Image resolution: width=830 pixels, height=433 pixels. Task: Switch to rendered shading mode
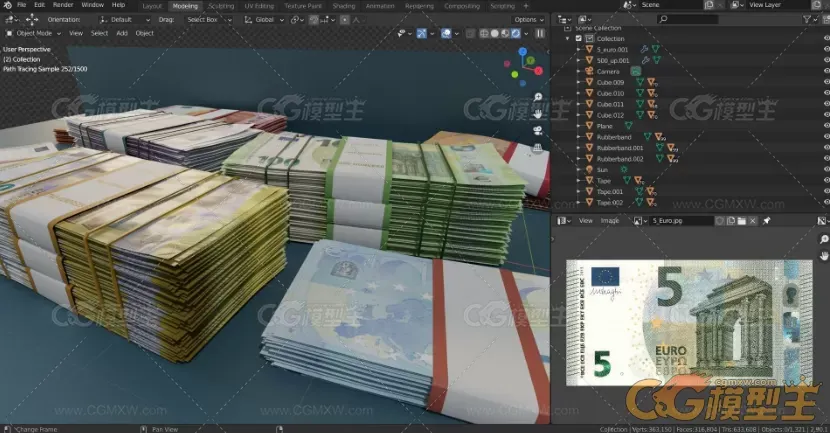coord(516,33)
